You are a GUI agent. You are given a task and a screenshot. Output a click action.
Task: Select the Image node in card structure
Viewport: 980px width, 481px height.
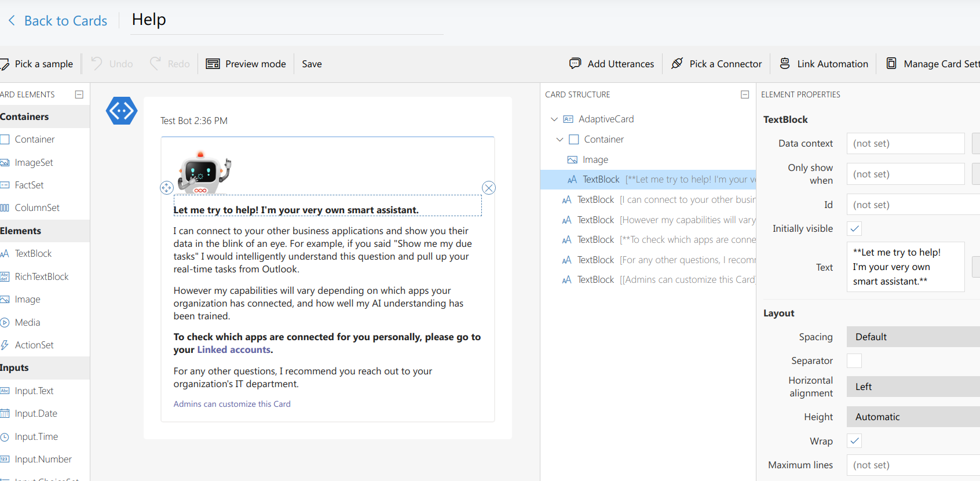coord(595,159)
